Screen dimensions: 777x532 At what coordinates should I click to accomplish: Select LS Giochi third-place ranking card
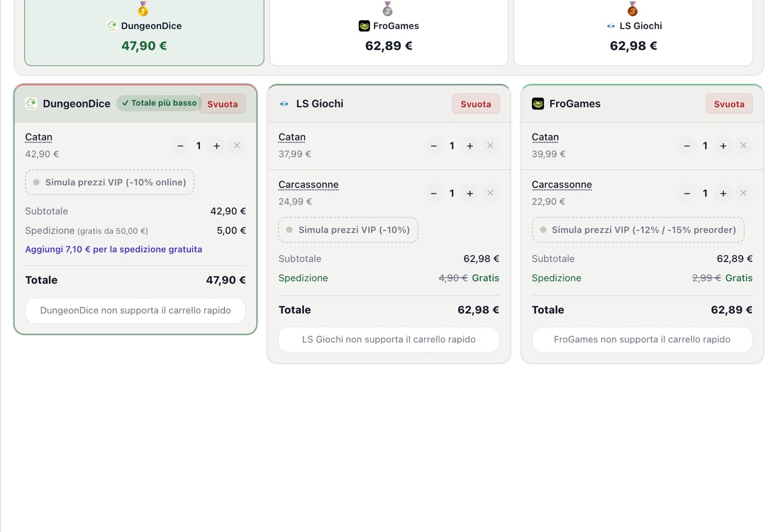pyautogui.click(x=634, y=32)
